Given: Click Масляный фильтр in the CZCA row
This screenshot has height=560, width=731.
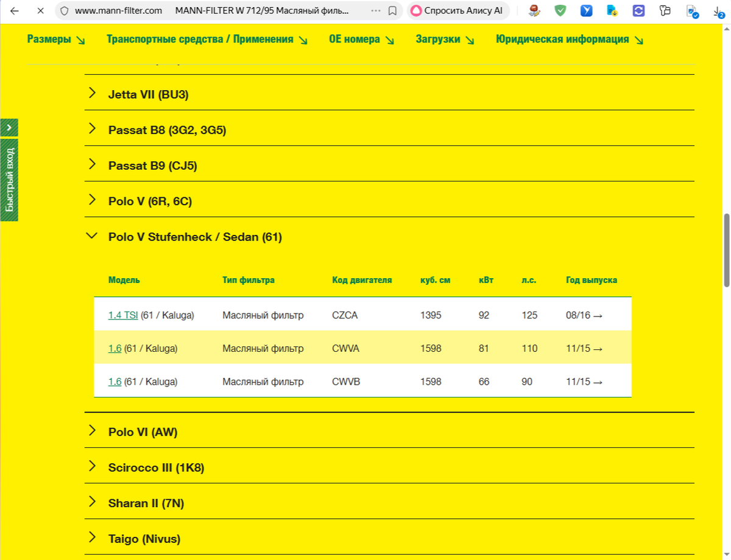Looking at the screenshot, I should click(263, 315).
